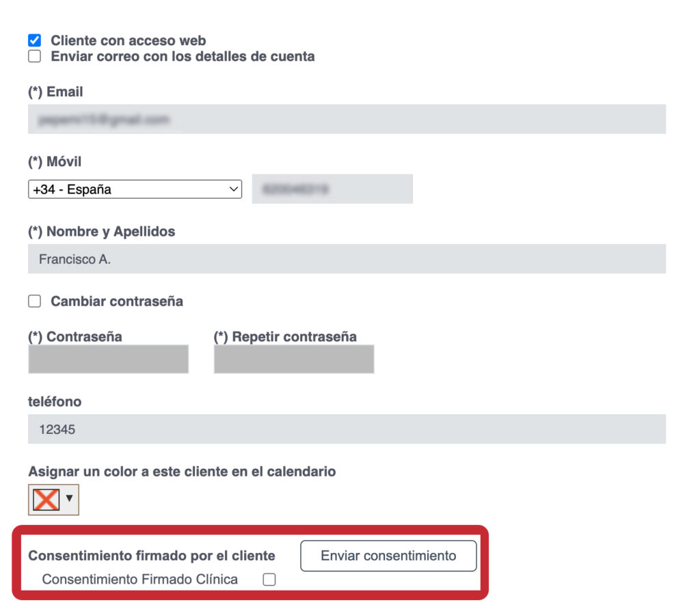
Task: Click Enviar consentimiento button
Action: point(388,556)
